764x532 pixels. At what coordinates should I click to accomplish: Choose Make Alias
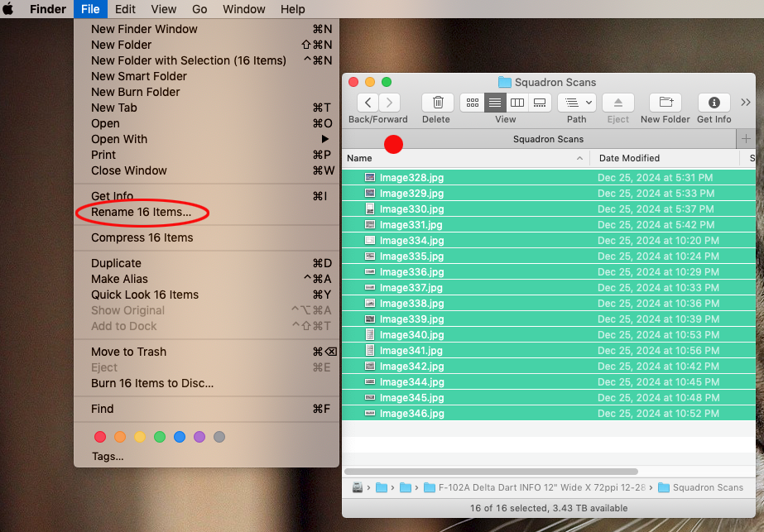206,279
